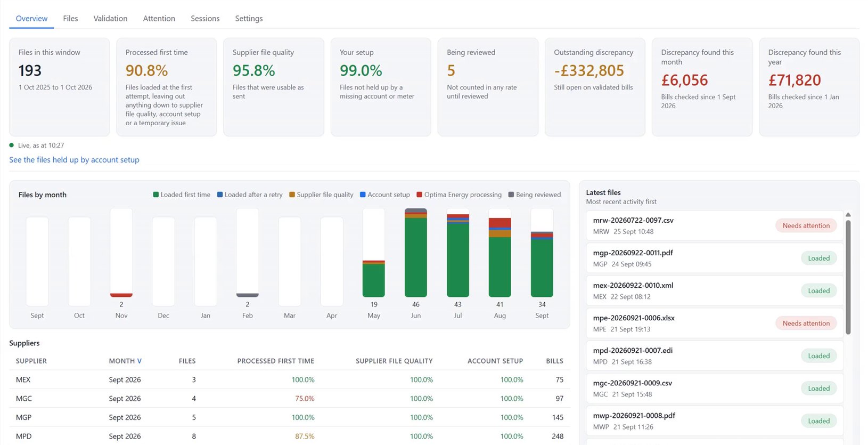Click Loaded badge for mpd-20260921-0007.edi

(818, 355)
